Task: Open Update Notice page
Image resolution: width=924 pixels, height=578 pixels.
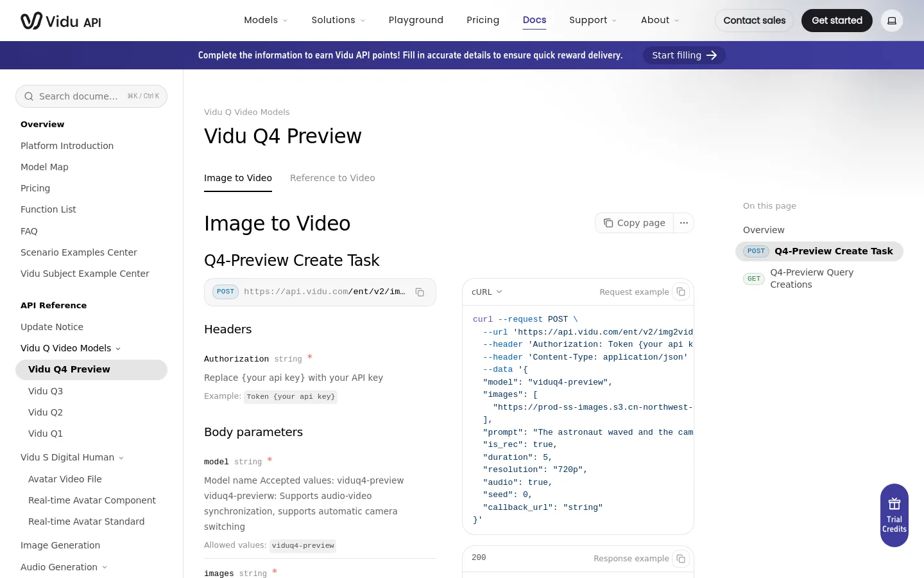Action: coord(52,327)
